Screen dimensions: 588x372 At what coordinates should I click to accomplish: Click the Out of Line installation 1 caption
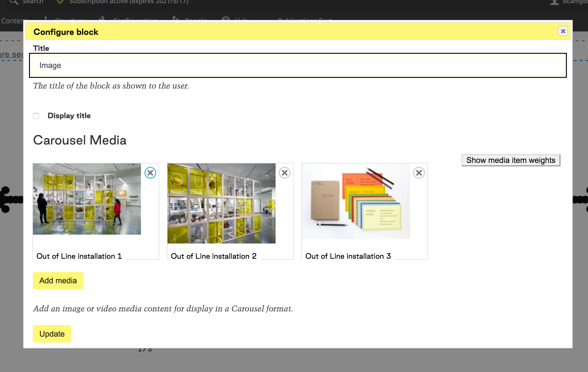(x=79, y=256)
